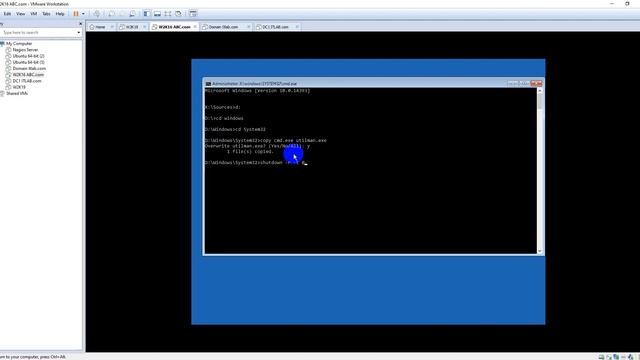Select Ubuntu 64-bit (2) VM in library

pyautogui.click(x=28, y=56)
